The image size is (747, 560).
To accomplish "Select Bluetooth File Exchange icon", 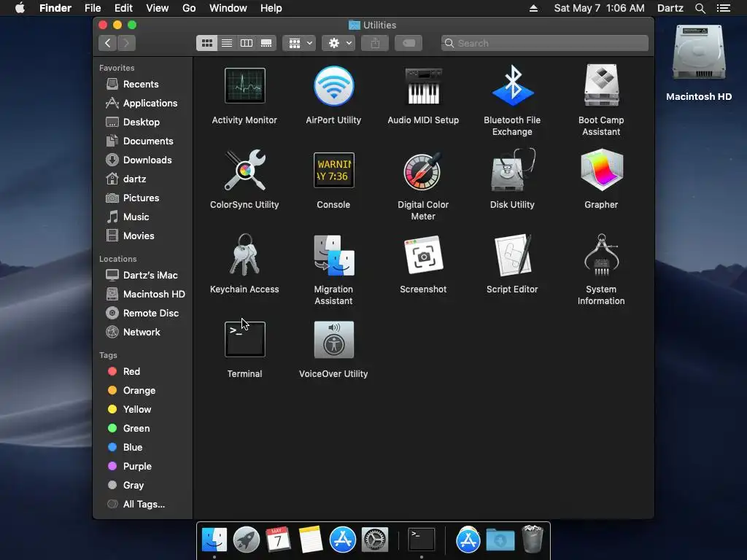I will coord(512,86).
